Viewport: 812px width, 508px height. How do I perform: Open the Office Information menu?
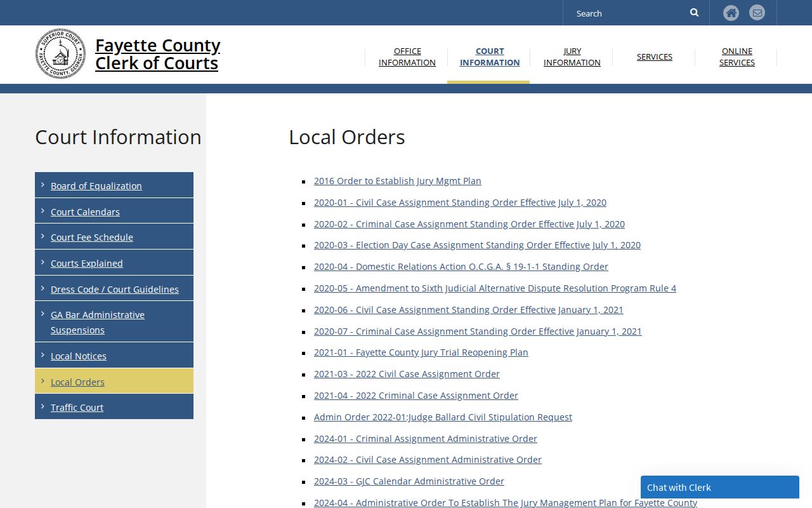click(x=407, y=57)
